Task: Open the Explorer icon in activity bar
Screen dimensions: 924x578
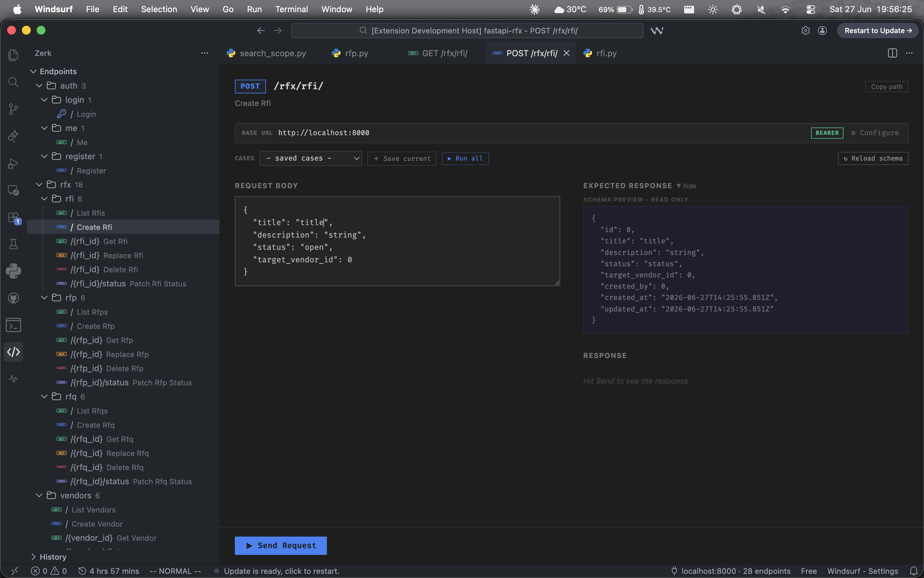Action: point(13,55)
